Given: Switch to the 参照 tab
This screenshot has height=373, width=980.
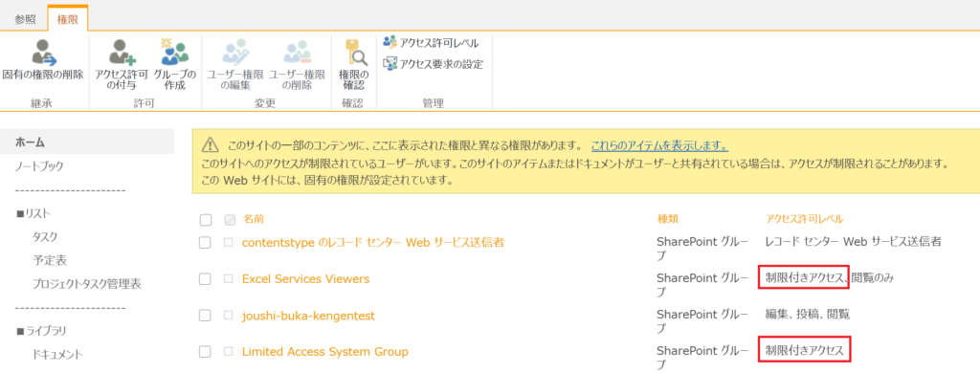Looking at the screenshot, I should [x=25, y=19].
